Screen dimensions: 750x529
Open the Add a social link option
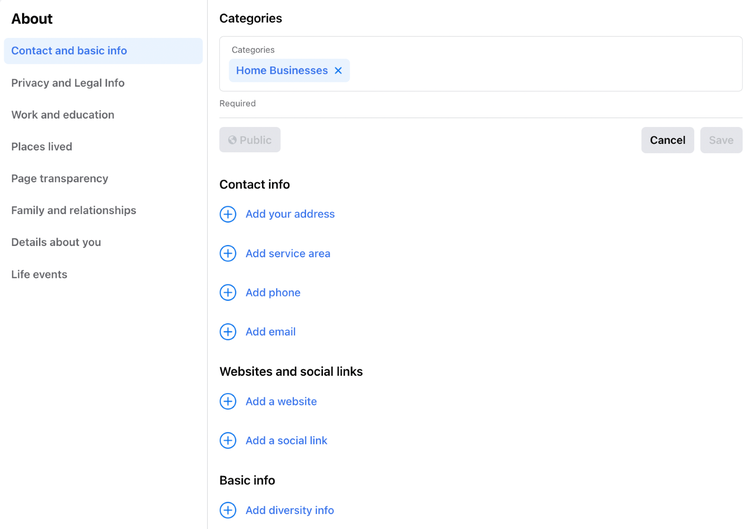[x=287, y=441]
